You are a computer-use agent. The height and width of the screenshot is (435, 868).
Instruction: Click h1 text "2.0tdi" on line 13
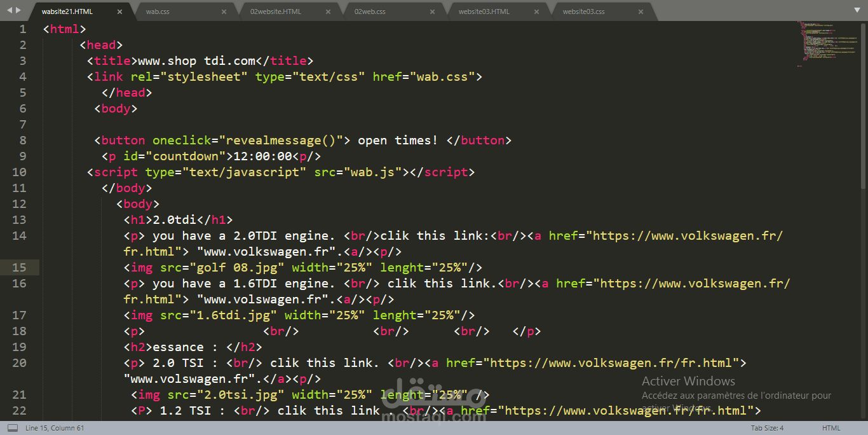[x=174, y=220]
